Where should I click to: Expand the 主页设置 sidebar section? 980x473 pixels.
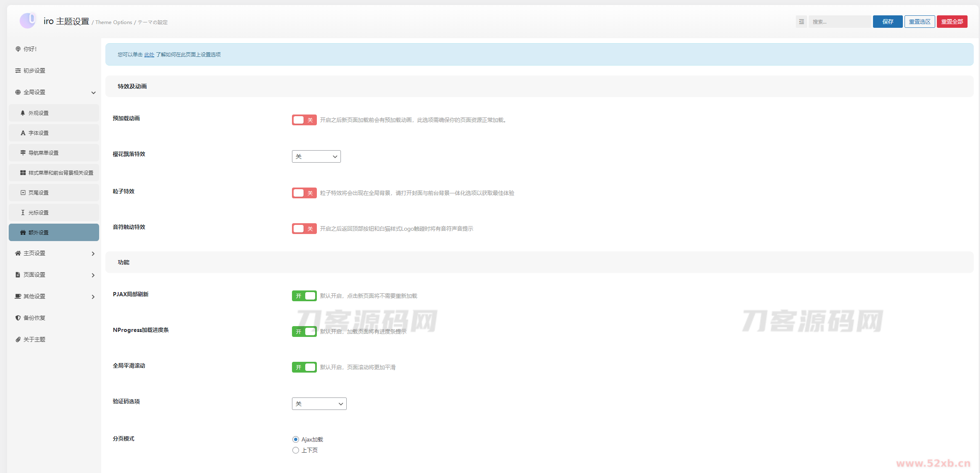[x=54, y=253]
